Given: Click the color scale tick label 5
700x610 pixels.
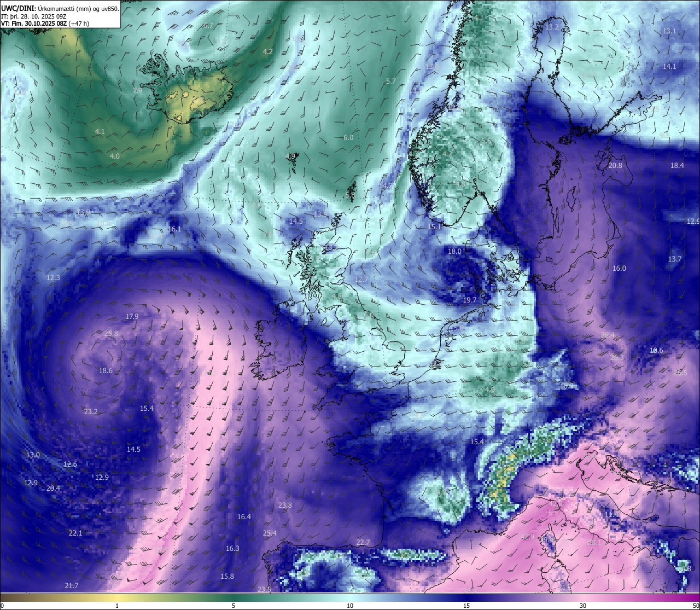Looking at the screenshot, I should tap(234, 606).
